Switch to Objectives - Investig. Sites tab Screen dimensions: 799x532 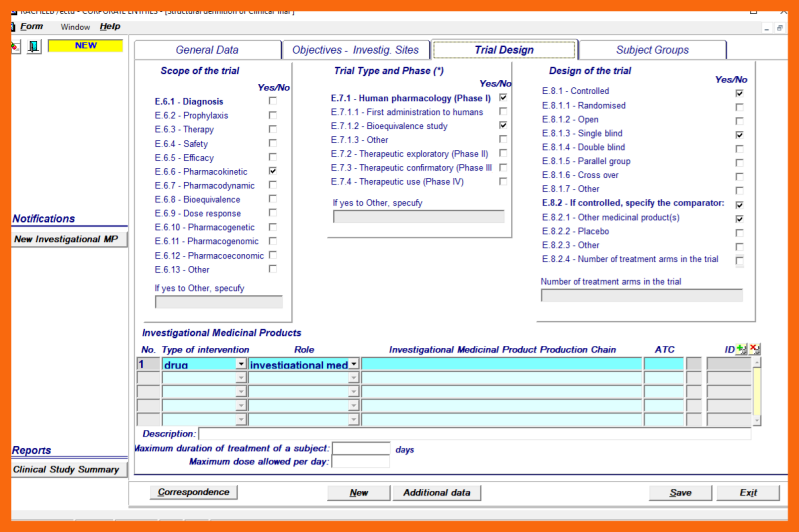[356, 50]
